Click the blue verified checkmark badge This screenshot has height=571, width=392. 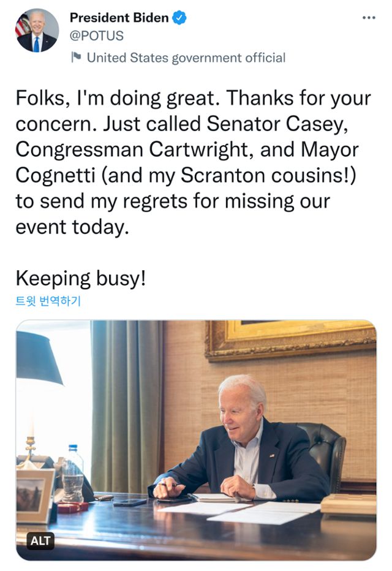click(179, 18)
